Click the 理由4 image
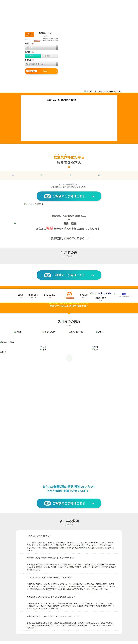138x644 pixels. coord(95,349)
